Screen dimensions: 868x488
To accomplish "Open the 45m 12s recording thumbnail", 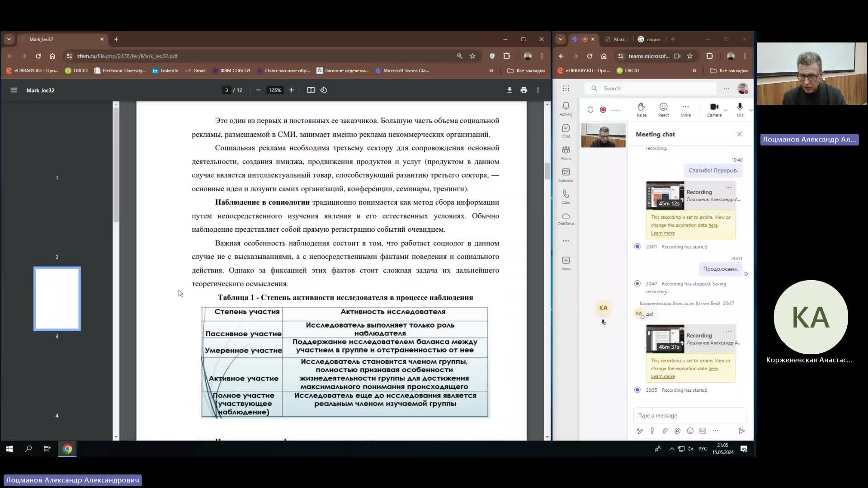I will [665, 195].
